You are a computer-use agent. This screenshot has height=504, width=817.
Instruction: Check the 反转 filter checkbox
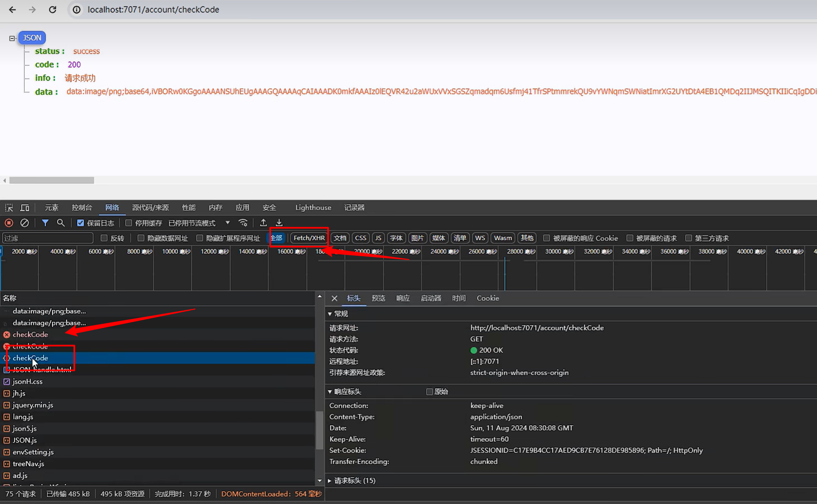pos(104,238)
